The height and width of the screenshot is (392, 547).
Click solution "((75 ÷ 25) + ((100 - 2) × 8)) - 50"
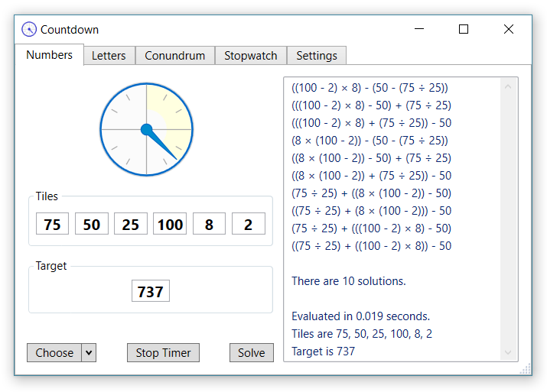point(372,246)
